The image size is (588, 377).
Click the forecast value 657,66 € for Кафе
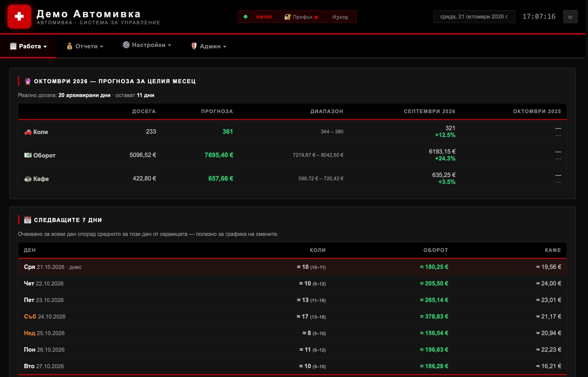click(x=220, y=179)
